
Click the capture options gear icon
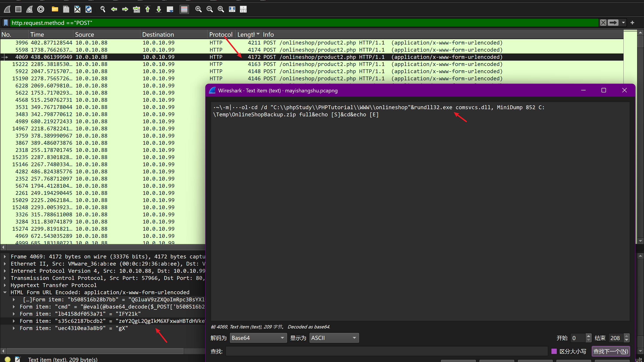[41, 9]
